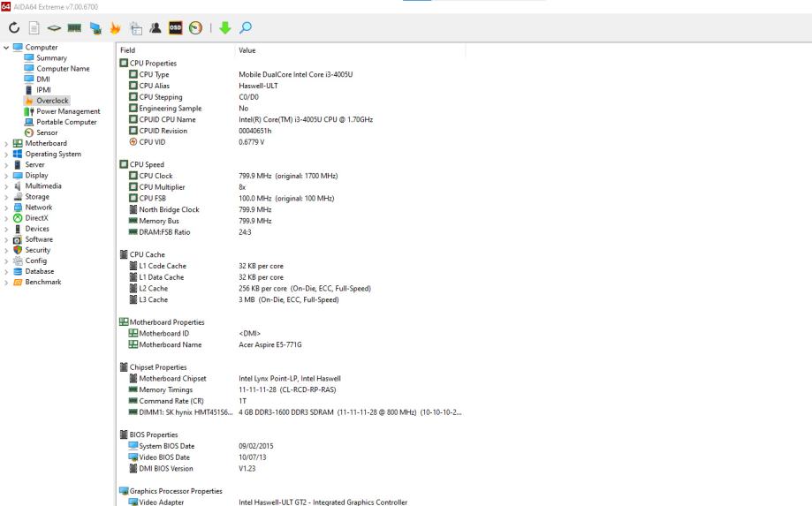Select the Command Rate (CR) row

[x=292, y=401]
